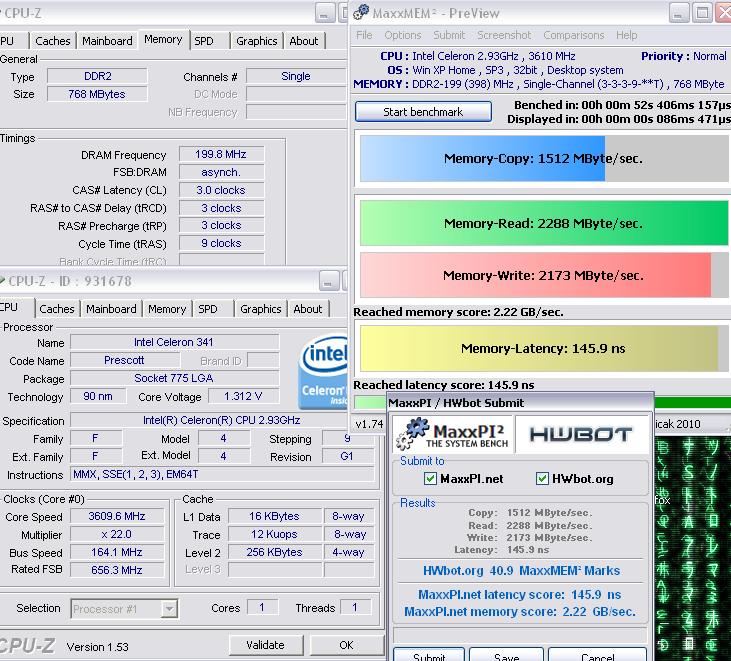Open the Comparisons menu in MaxxMEM
The image size is (731, 661).
point(573,35)
